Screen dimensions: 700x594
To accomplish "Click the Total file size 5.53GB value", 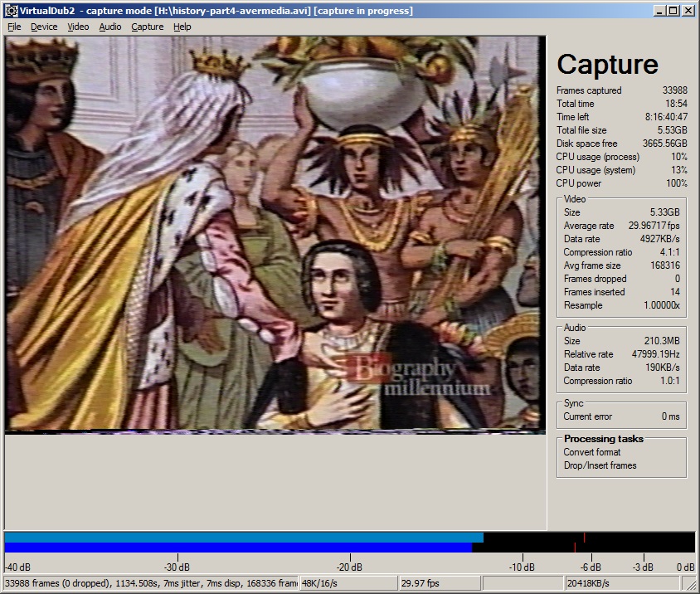I will point(672,130).
